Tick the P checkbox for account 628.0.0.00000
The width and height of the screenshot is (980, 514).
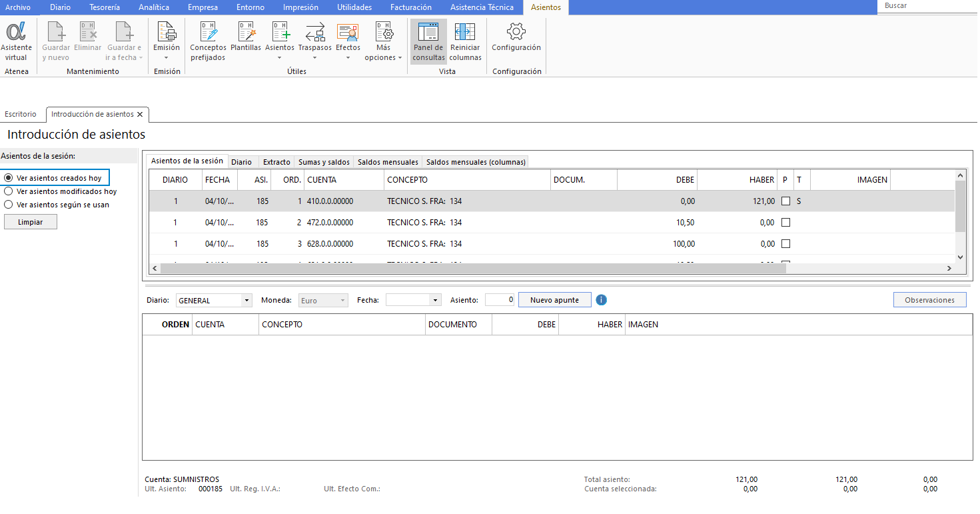785,243
